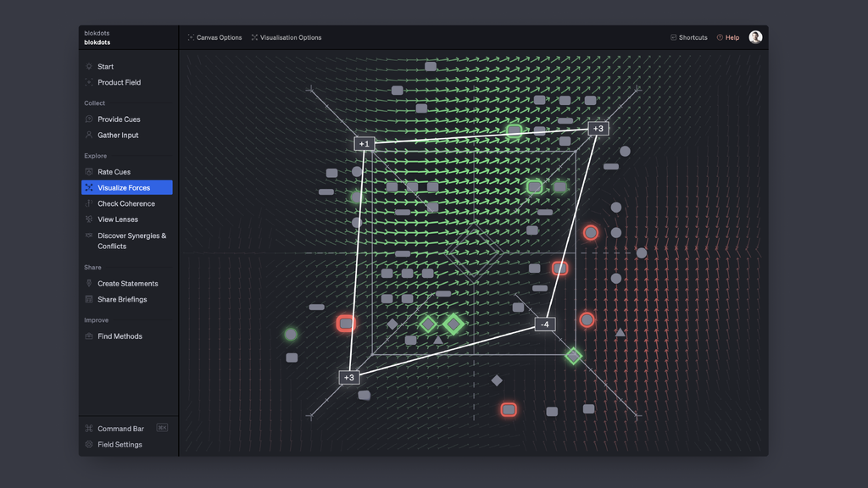Click the blokdots workspace title
This screenshot has width=868, height=488.
coord(97,42)
